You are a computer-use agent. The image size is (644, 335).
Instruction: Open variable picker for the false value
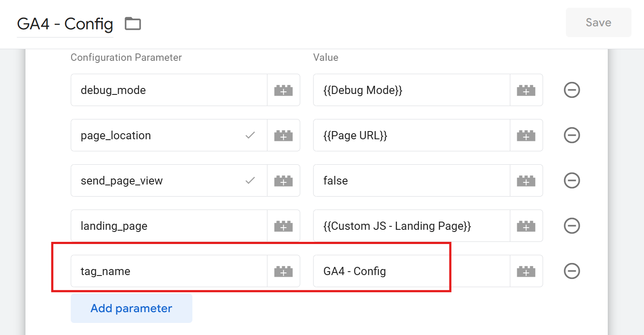(x=526, y=181)
